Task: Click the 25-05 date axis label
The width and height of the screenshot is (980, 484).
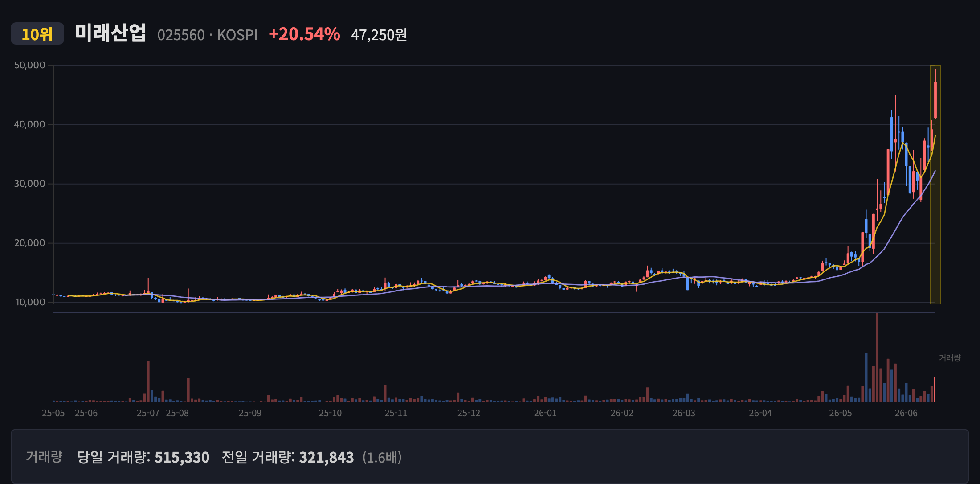Action: tap(53, 413)
